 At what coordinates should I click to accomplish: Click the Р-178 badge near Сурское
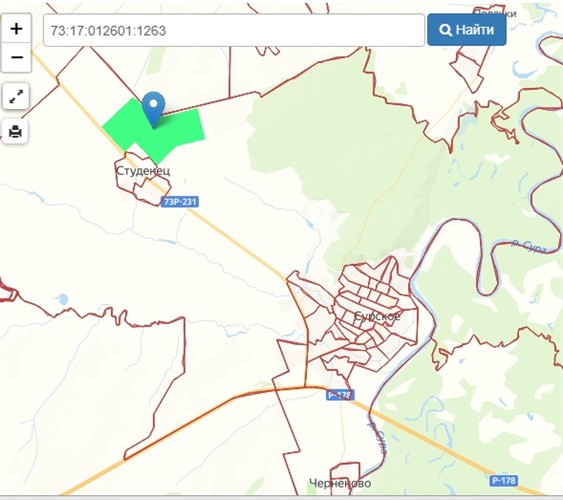(340, 395)
